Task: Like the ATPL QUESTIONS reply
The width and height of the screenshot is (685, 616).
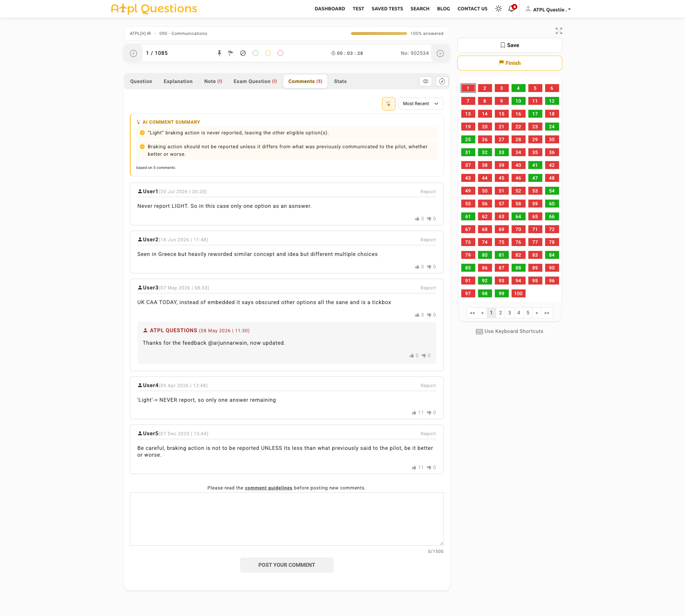Action: pos(412,355)
